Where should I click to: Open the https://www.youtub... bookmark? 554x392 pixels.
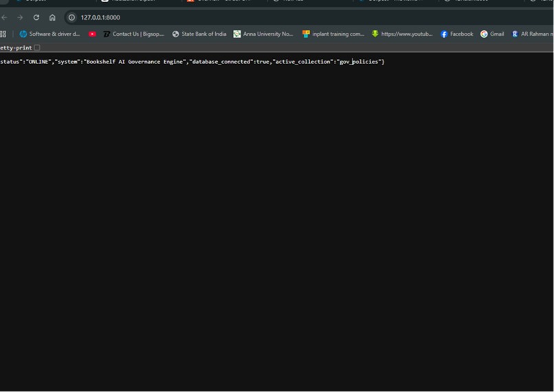402,34
